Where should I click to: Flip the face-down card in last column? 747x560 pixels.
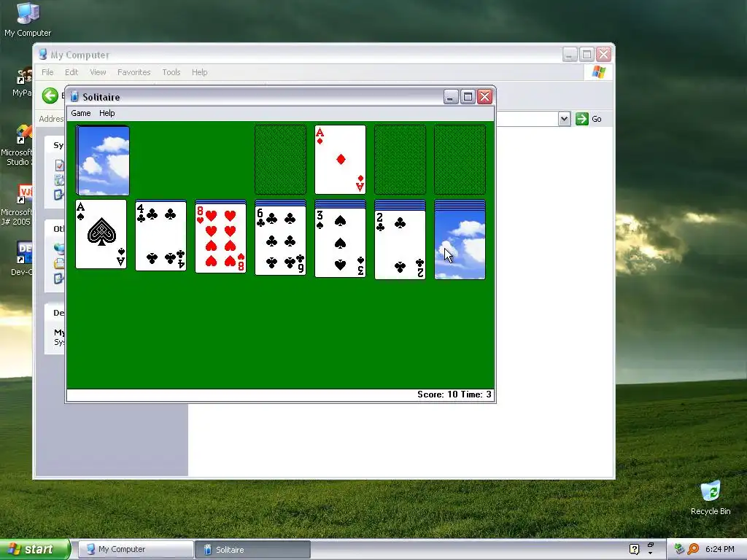pos(460,245)
